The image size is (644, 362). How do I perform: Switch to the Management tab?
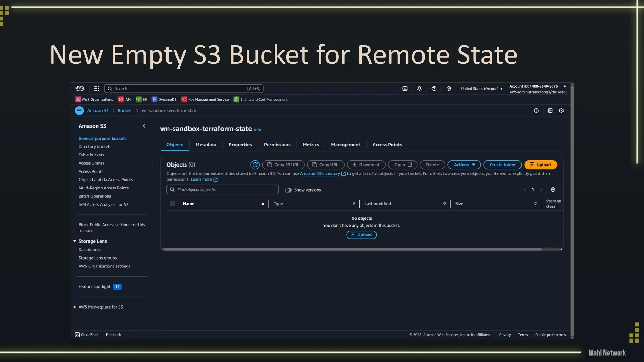point(345,145)
